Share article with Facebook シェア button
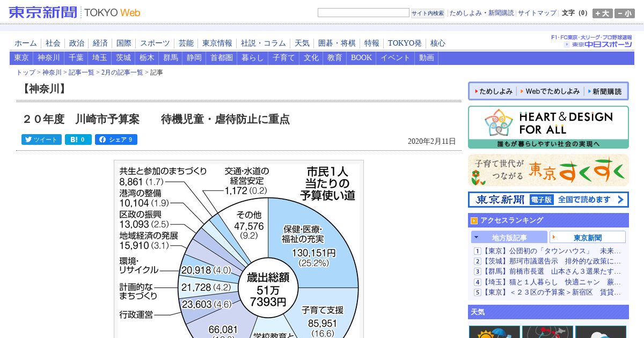 116,139
